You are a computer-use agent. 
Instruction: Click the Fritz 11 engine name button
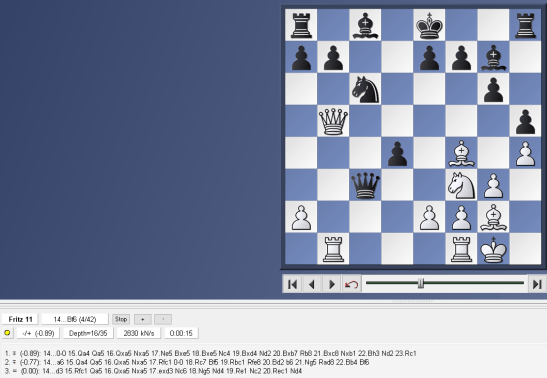pyautogui.click(x=20, y=319)
